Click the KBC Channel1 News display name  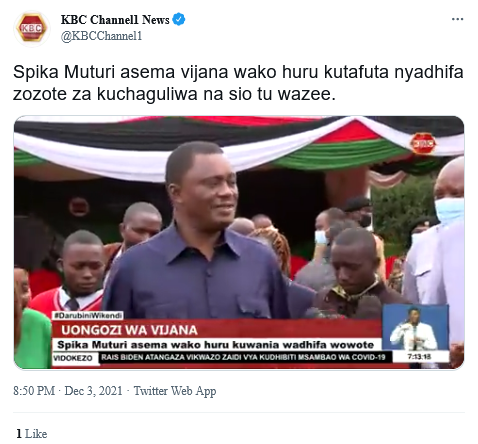pyautogui.click(x=115, y=20)
